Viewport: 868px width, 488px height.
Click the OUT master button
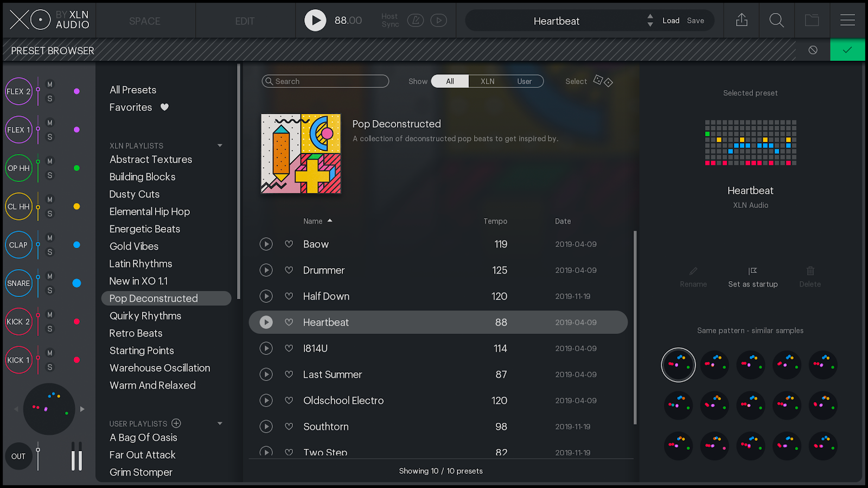point(18,457)
